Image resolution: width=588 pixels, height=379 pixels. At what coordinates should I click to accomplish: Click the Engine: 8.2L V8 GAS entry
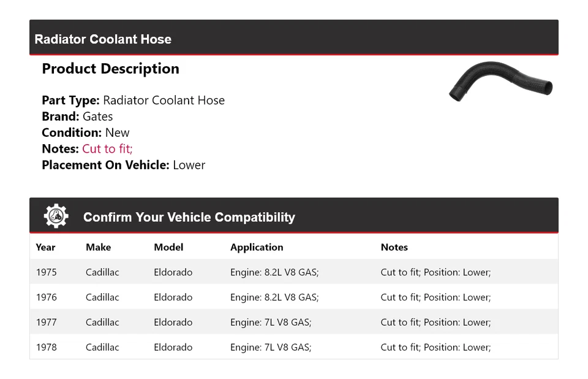[x=274, y=272]
